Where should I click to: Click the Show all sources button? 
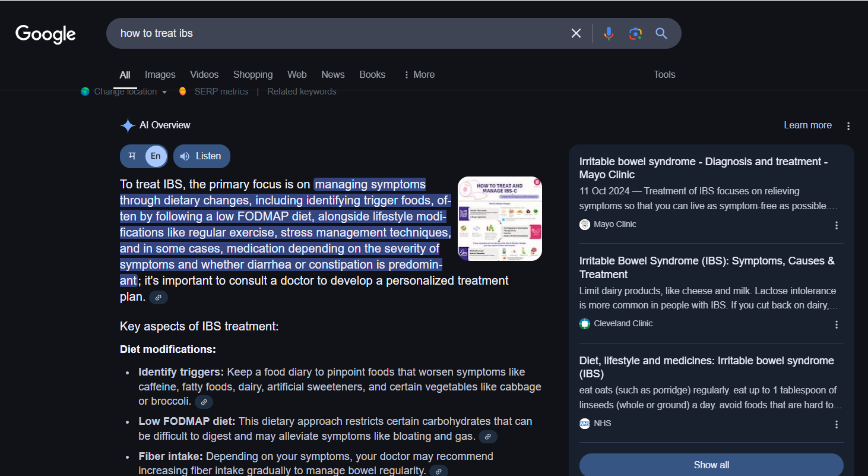711,465
